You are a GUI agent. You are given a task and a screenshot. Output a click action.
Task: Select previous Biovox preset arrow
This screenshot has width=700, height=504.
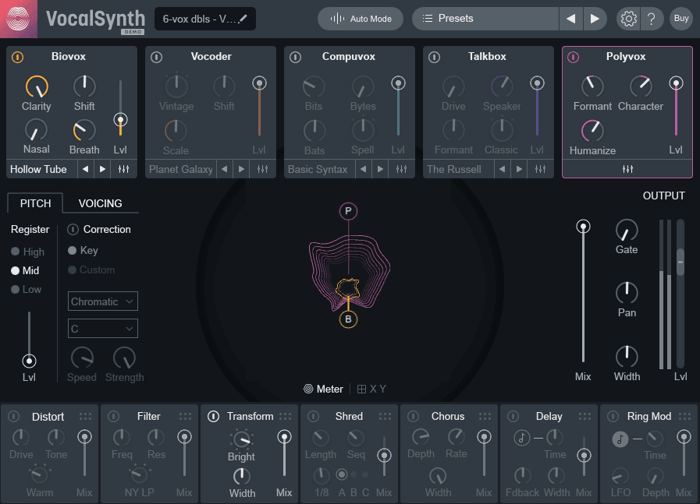(85, 169)
